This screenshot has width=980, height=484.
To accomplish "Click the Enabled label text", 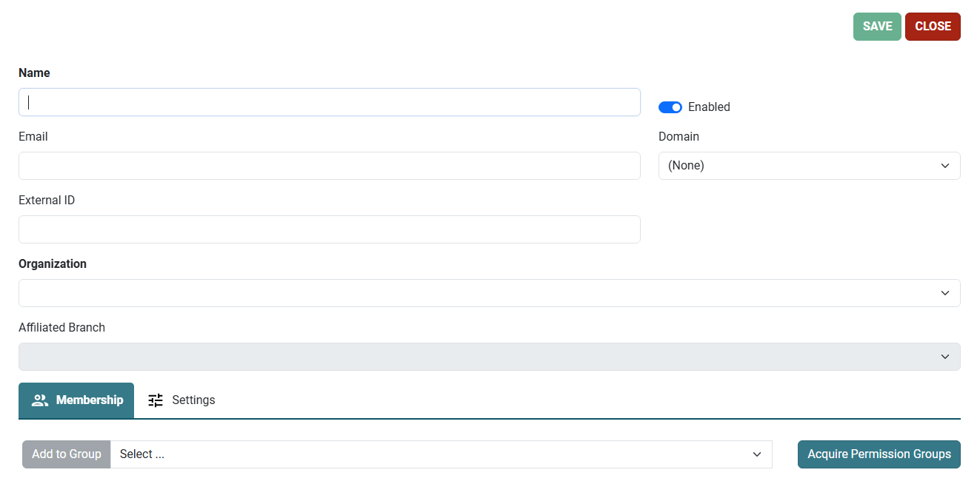I will coord(709,107).
